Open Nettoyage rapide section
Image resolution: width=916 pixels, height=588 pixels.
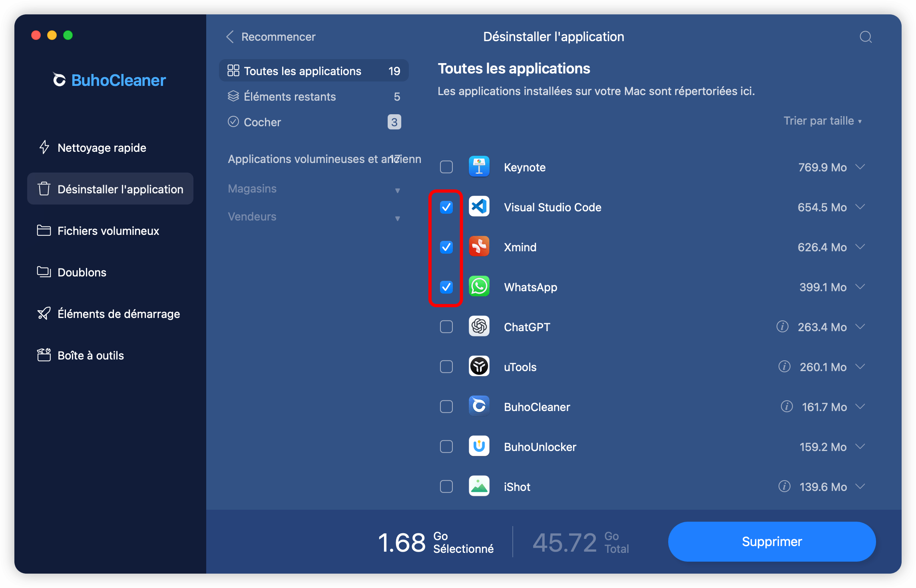tap(110, 147)
